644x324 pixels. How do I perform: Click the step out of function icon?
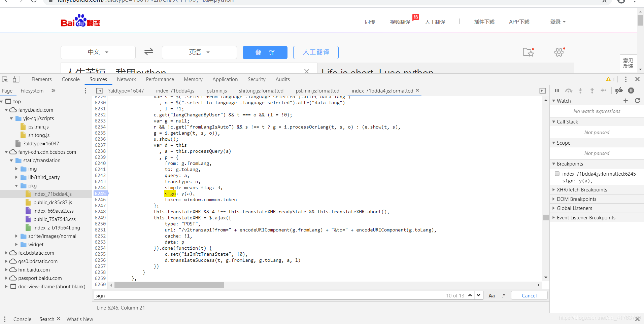592,91
